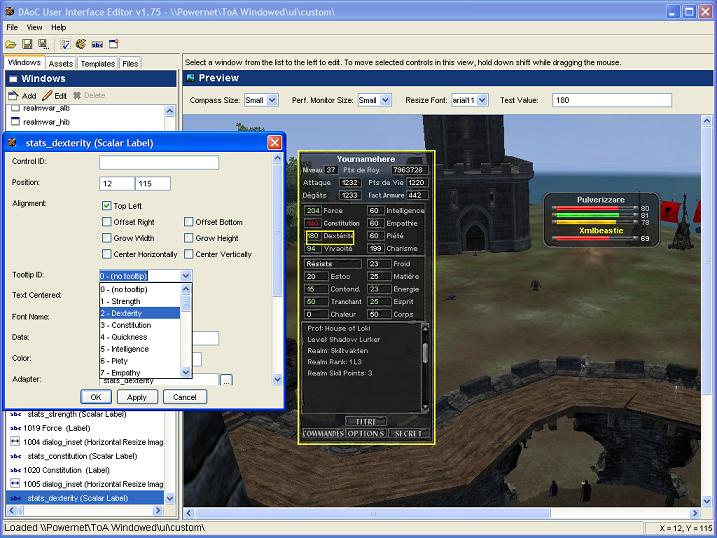Click the Windows tab
The height and width of the screenshot is (538, 717).
(25, 63)
